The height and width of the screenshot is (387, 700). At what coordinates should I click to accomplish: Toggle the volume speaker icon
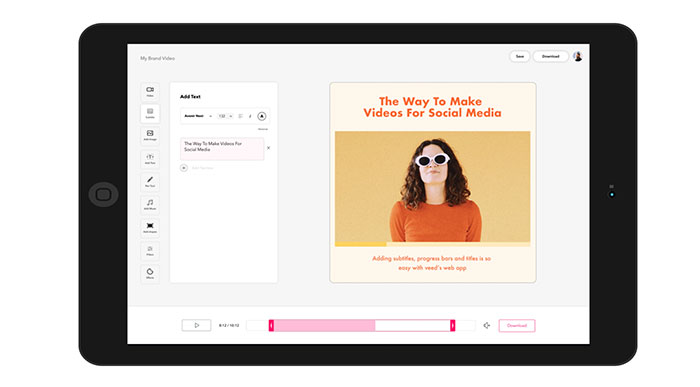click(x=487, y=325)
